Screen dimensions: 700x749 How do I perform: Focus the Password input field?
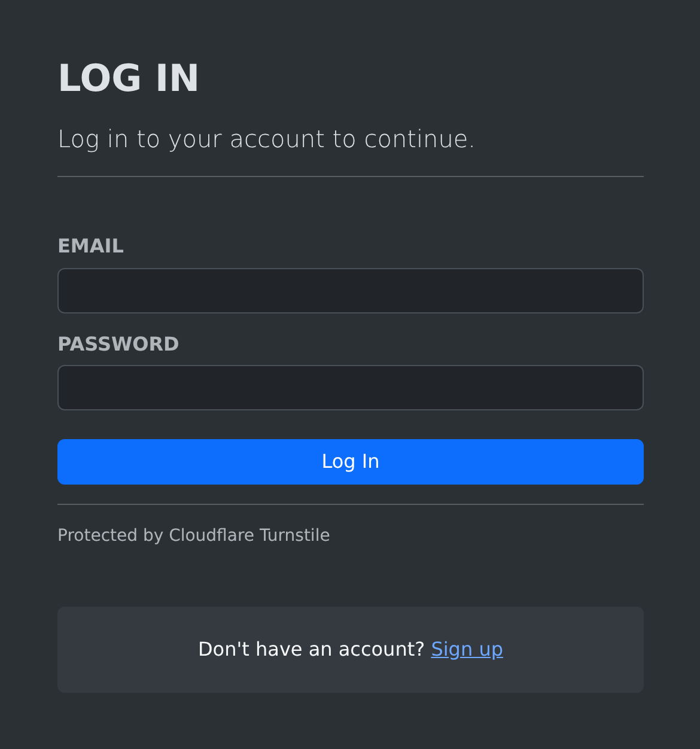pyautogui.click(x=350, y=388)
